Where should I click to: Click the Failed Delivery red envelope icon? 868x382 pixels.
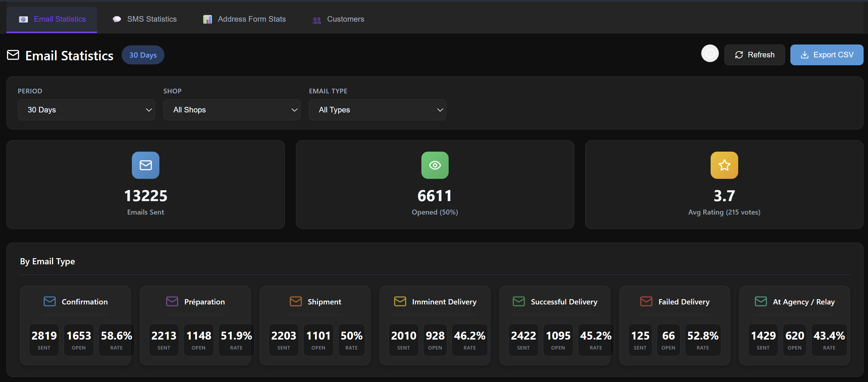click(646, 301)
